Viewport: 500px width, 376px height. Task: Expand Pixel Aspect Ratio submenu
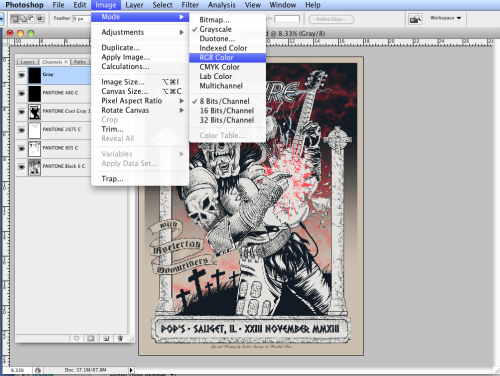pos(140,101)
